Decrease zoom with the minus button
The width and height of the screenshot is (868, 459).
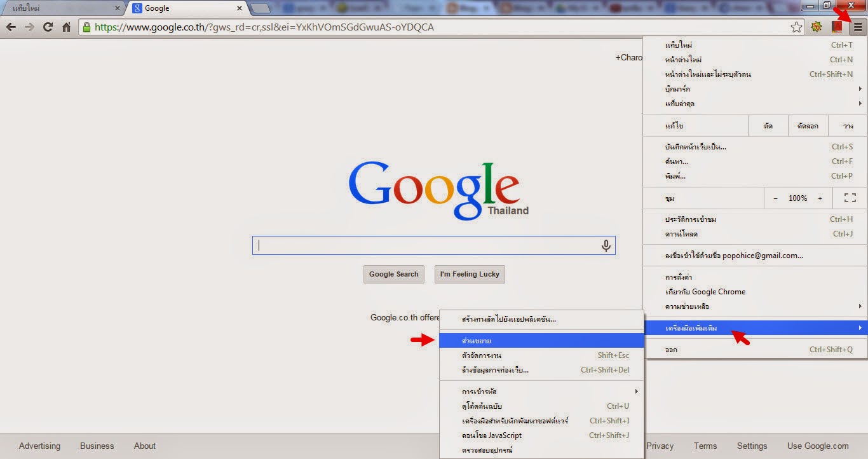775,198
